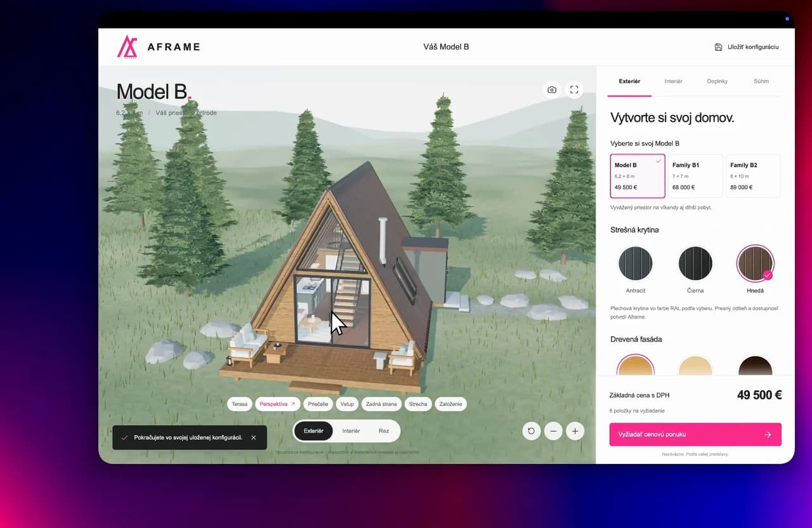Image resolution: width=812 pixels, height=528 pixels.
Task: Open the Interiér tab in sidebar
Action: pyautogui.click(x=673, y=81)
